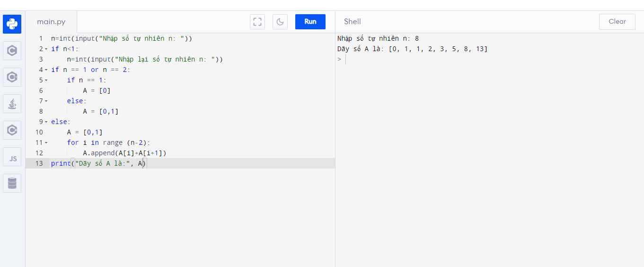Viewport: 644px width, 267px height.
Task: Collapse the outer else block on line 9
Action: tap(46, 122)
